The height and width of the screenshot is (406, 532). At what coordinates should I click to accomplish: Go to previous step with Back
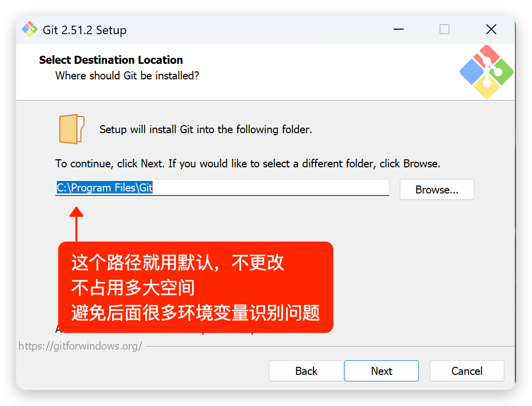[306, 371]
